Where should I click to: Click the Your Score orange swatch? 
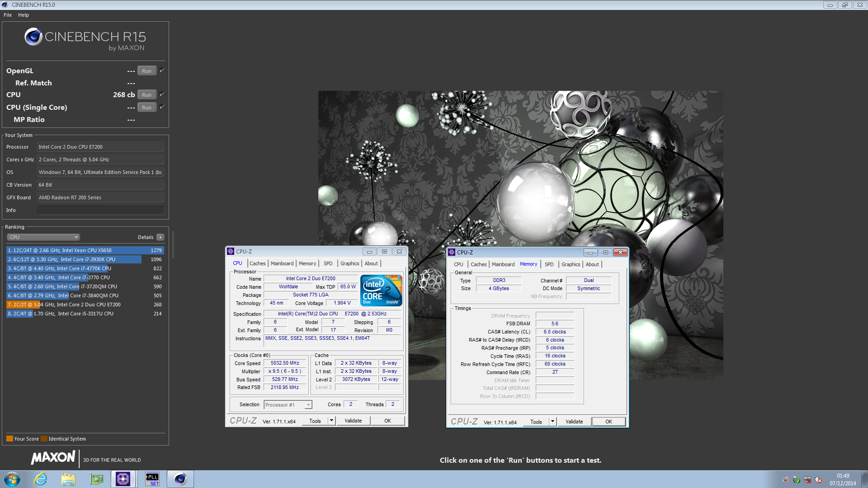tap(9, 438)
